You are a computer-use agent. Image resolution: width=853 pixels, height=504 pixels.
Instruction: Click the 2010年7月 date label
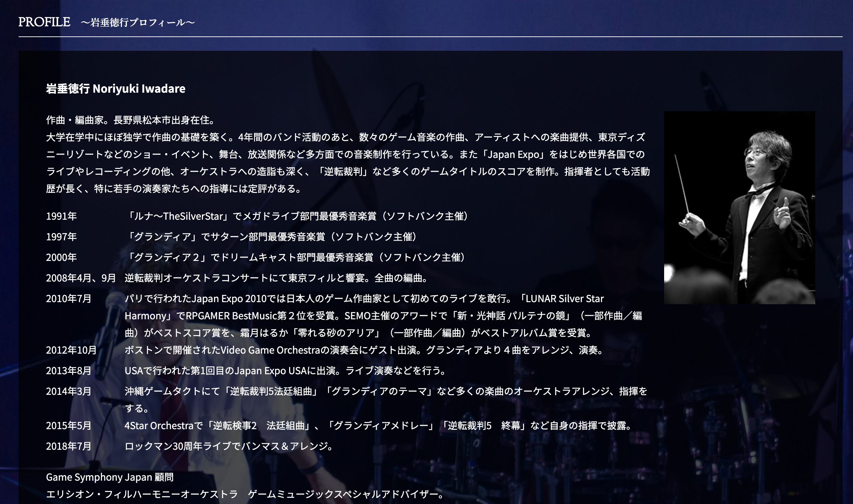69,299
